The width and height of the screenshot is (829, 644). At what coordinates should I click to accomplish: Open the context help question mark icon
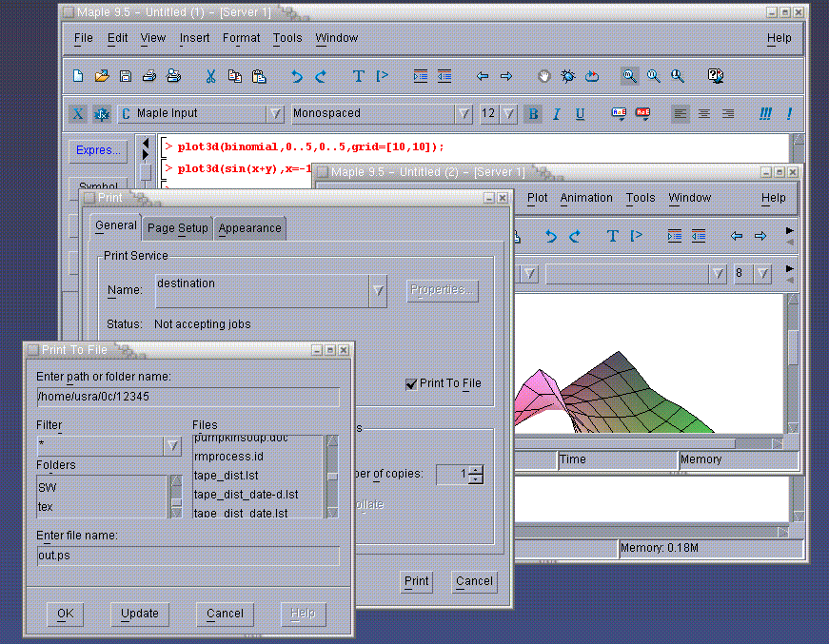pyautogui.click(x=716, y=75)
